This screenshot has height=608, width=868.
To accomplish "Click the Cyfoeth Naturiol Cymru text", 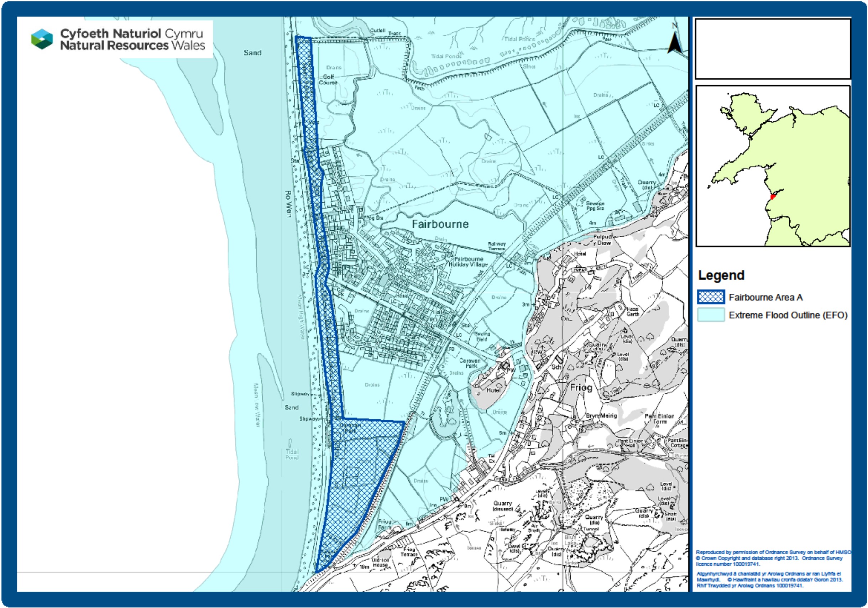I will click(x=132, y=33).
